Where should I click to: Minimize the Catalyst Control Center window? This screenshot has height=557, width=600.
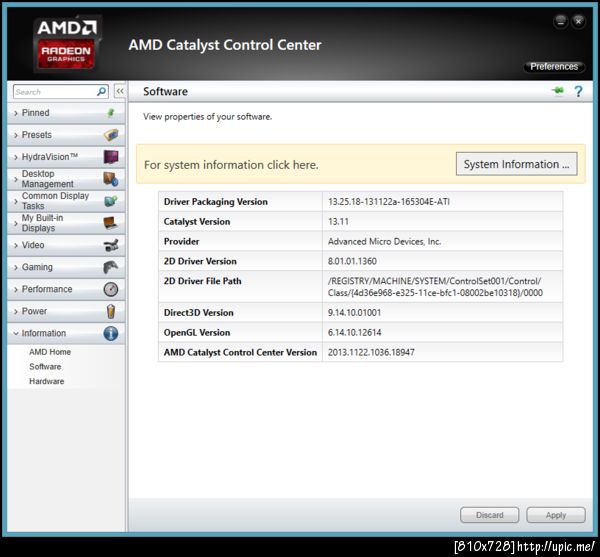561,21
